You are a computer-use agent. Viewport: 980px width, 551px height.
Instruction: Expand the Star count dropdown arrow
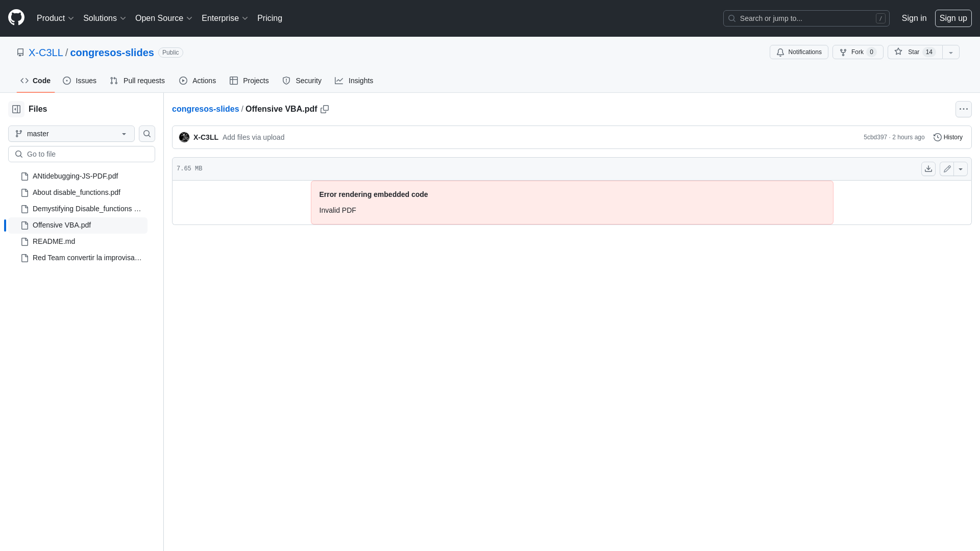click(950, 52)
